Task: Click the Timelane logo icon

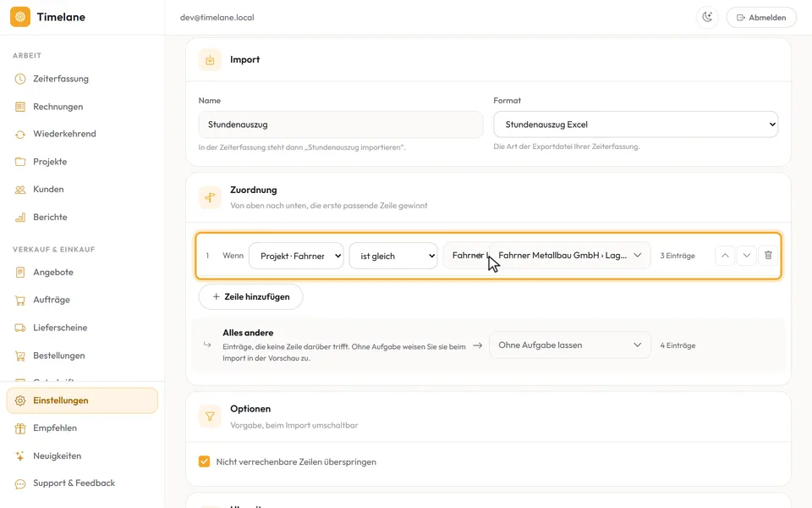Action: coord(20,17)
